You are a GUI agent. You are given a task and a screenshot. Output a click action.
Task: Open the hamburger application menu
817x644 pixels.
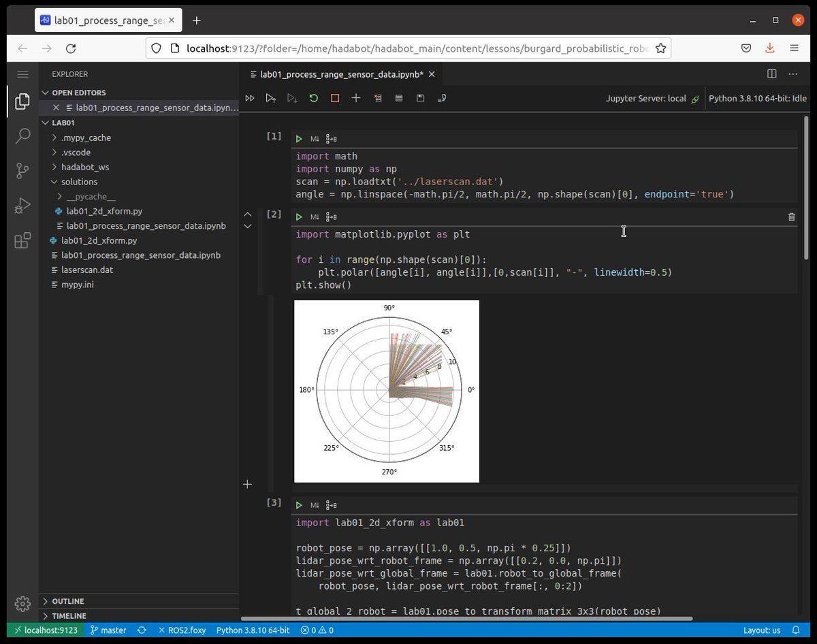[22, 74]
